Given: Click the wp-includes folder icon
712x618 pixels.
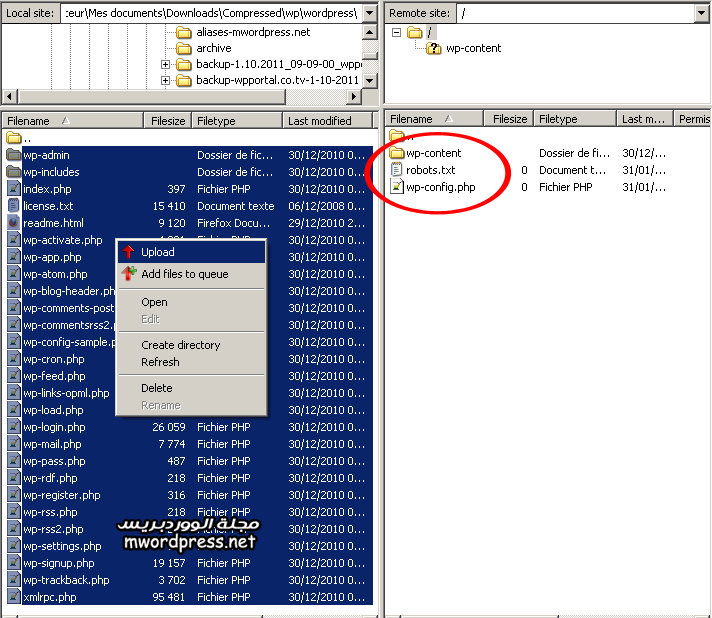Looking at the screenshot, I should pyautogui.click(x=14, y=172).
